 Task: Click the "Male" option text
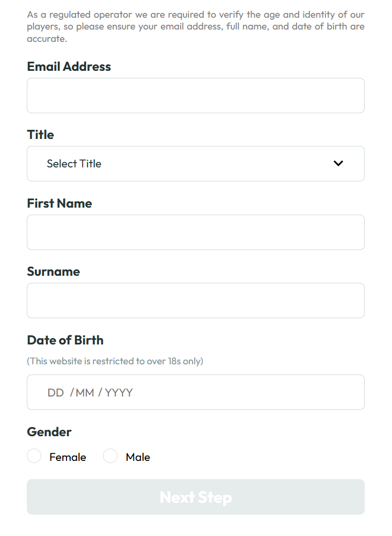pos(138,457)
